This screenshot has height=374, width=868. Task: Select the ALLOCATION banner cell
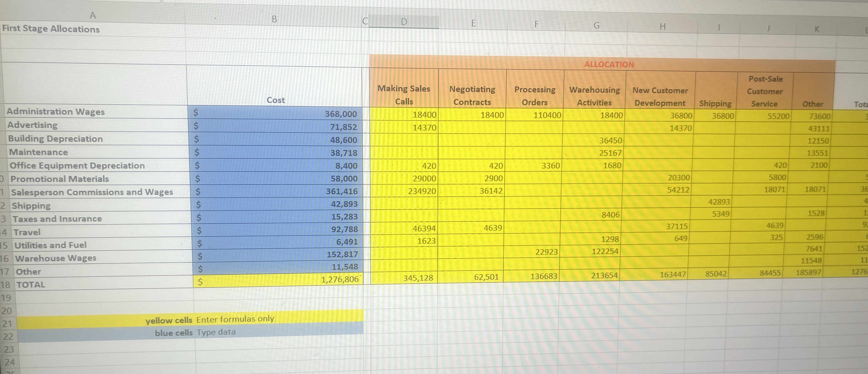[x=609, y=64]
